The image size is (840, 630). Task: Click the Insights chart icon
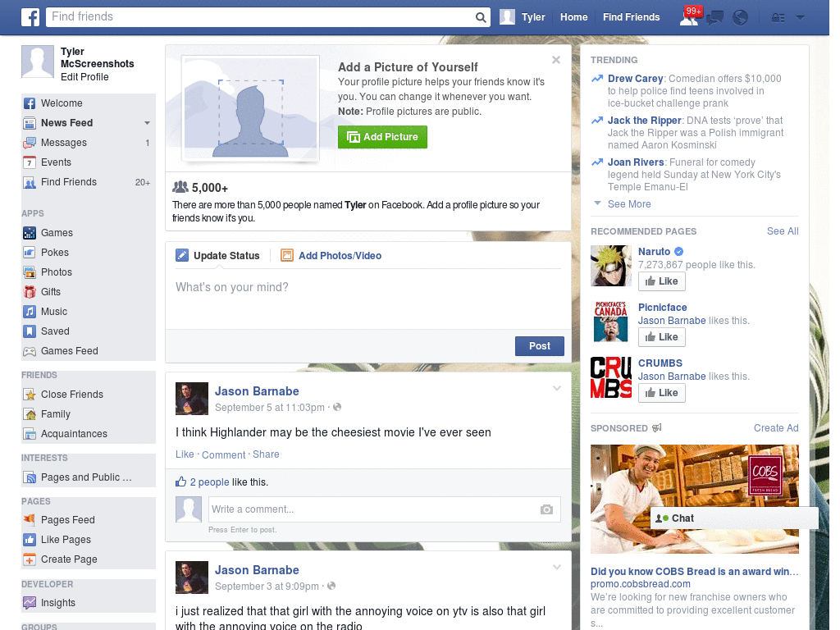(x=30, y=603)
